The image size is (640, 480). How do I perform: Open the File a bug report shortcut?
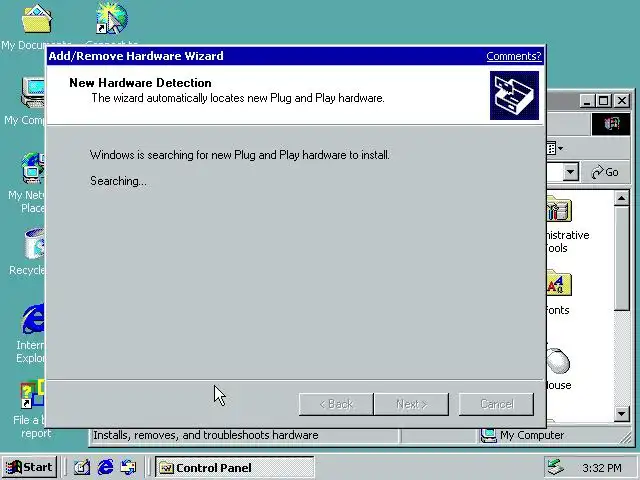33,394
